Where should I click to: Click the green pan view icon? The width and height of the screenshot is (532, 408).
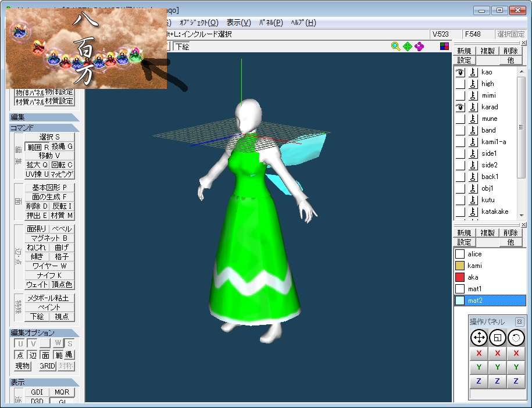[x=408, y=46]
